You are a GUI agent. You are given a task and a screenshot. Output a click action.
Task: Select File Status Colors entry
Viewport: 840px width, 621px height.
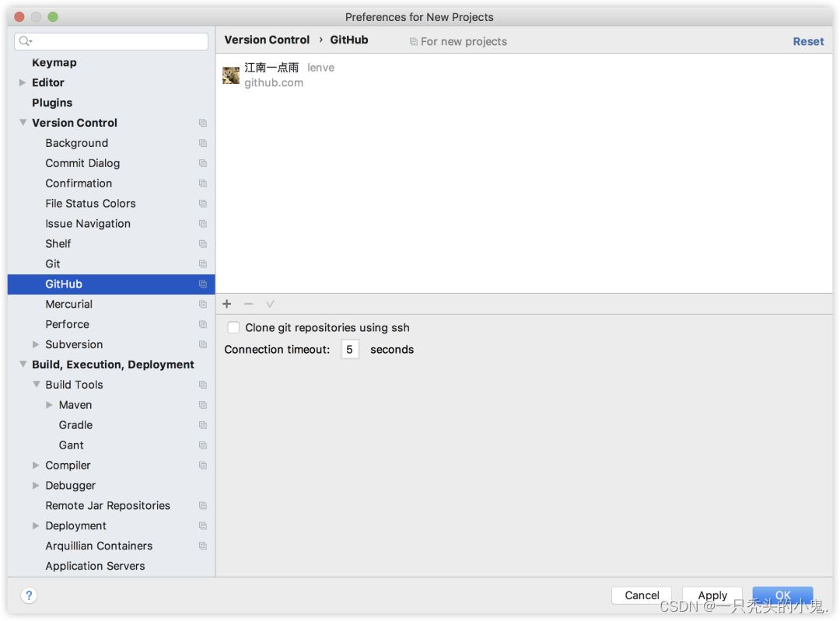[90, 204]
